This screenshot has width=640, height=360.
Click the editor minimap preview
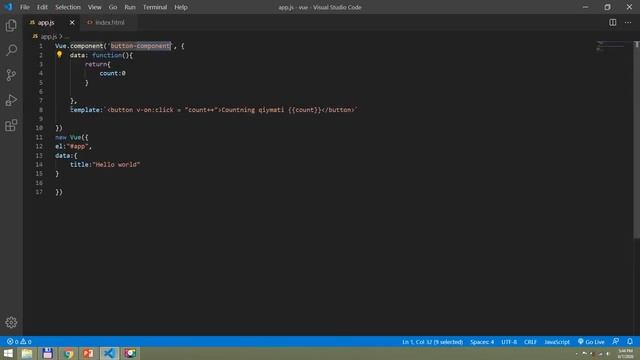[x=611, y=46]
